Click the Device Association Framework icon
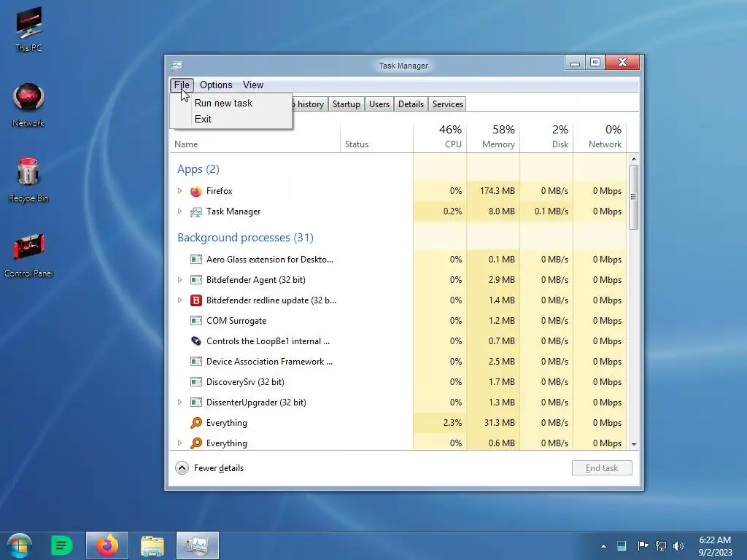This screenshot has height=560, width=747. pos(196,362)
